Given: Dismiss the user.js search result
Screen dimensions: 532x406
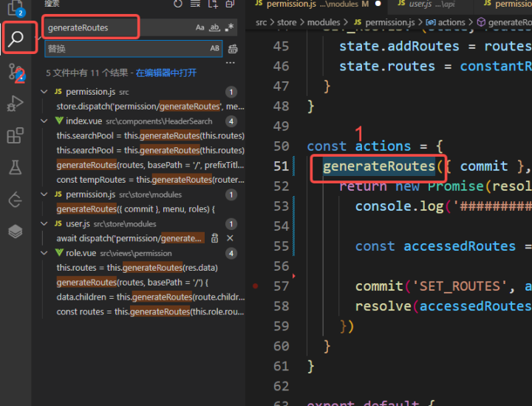Looking at the screenshot, I should (x=230, y=238).
